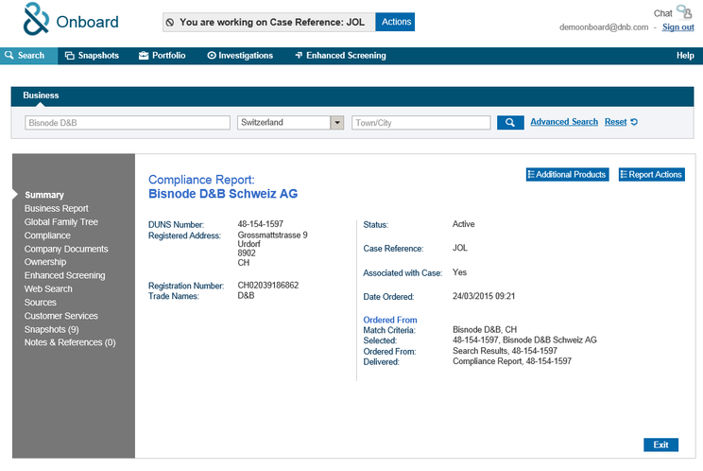Screen dimensions: 703x471
Task: Open the Advanced Search link
Action: [x=564, y=122]
